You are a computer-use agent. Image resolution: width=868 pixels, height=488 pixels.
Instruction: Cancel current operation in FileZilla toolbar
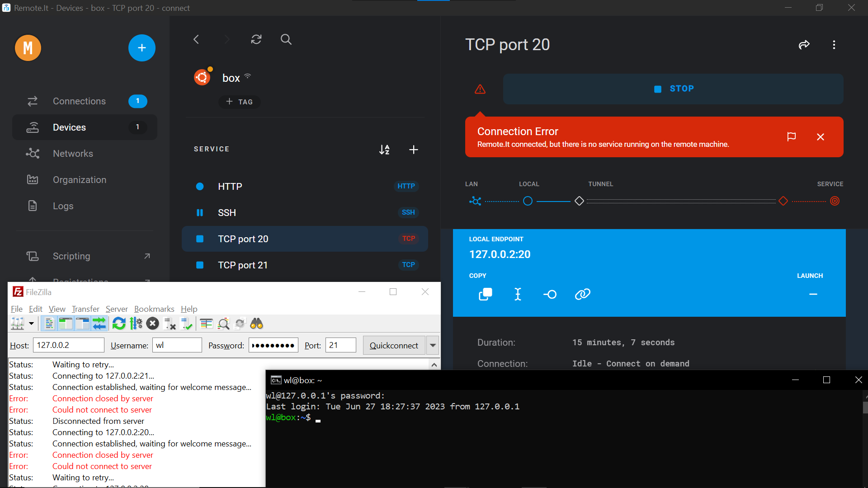(x=153, y=324)
